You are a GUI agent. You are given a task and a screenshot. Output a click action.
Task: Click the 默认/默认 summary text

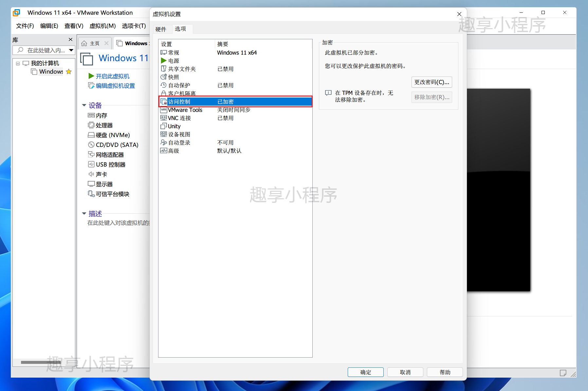(229, 151)
